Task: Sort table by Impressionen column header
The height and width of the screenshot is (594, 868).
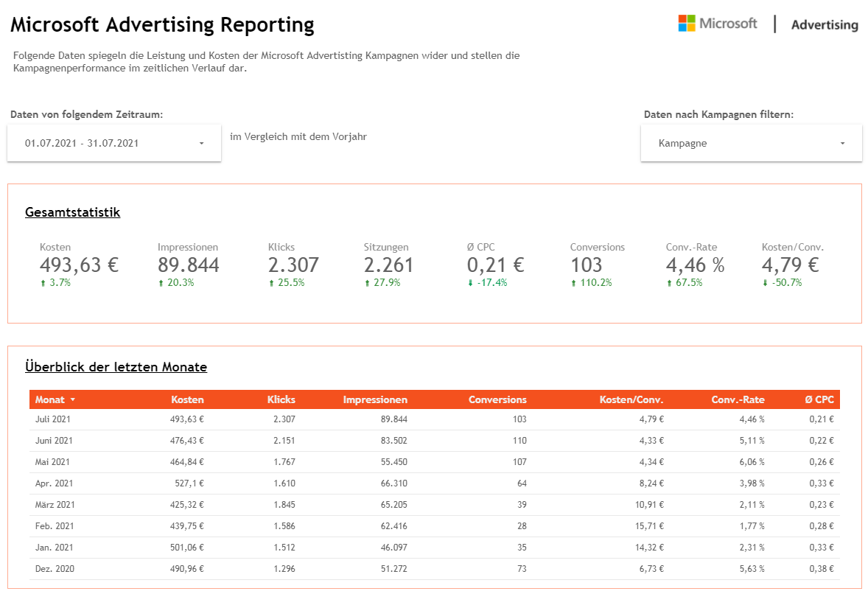Action: (x=375, y=399)
